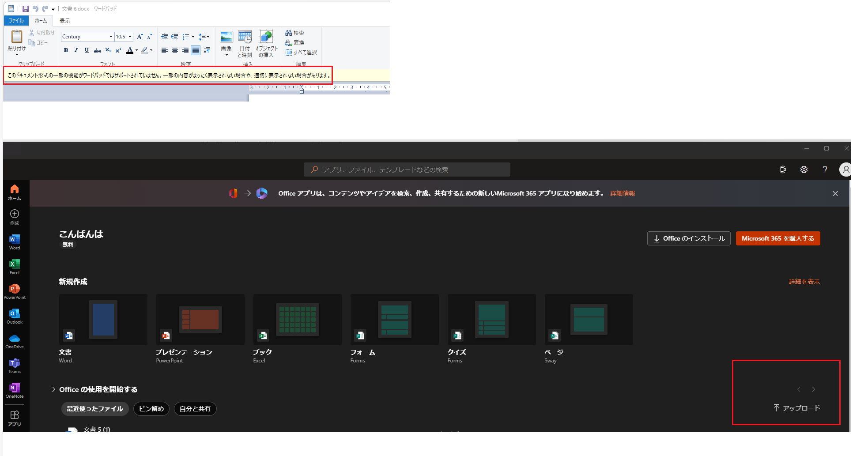Open PowerPoint from the Office sidebar
The image size is (868, 456).
[15, 291]
